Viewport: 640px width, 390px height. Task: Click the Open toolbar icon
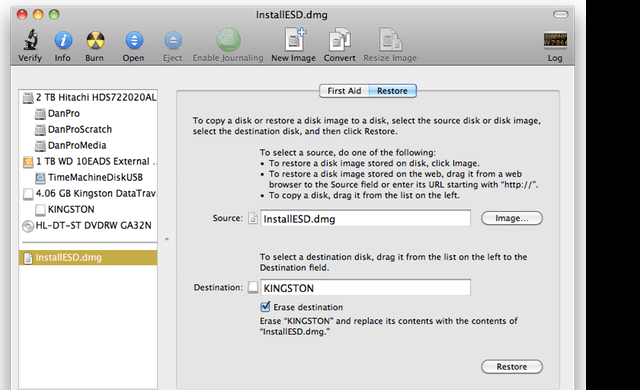pyautogui.click(x=134, y=40)
